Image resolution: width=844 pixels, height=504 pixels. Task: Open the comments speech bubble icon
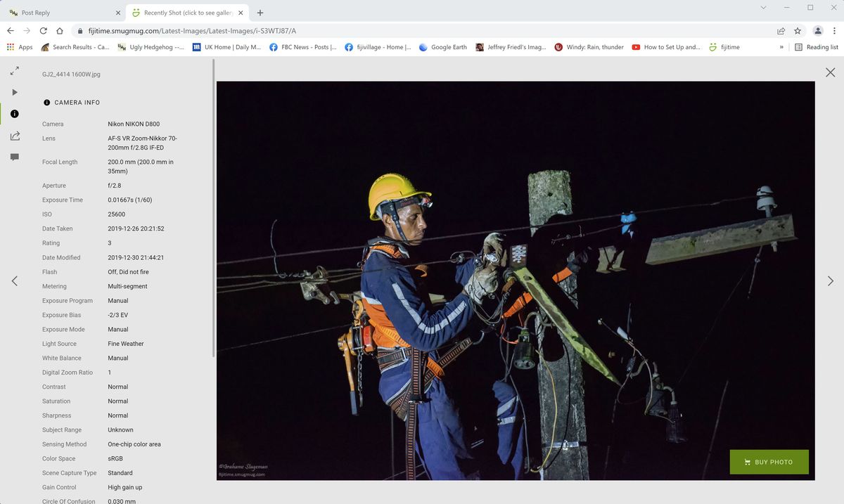point(15,157)
